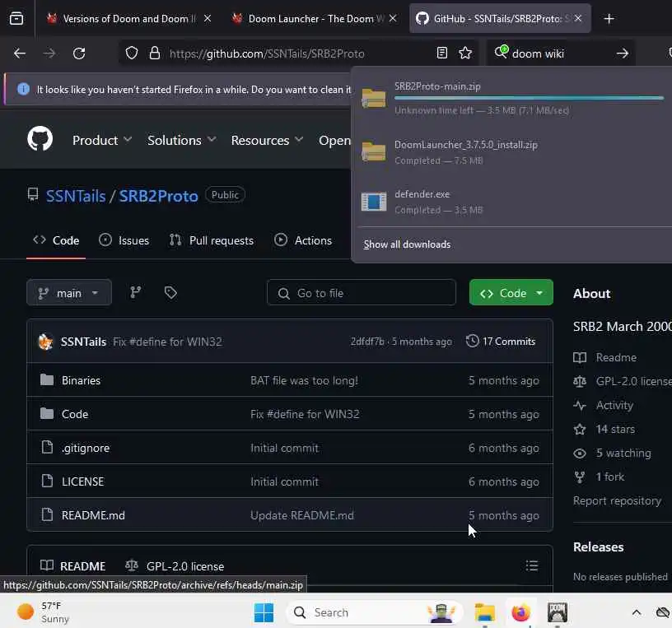The height and width of the screenshot is (628, 672).
Task: Expand the Product menu
Action: [x=102, y=140]
